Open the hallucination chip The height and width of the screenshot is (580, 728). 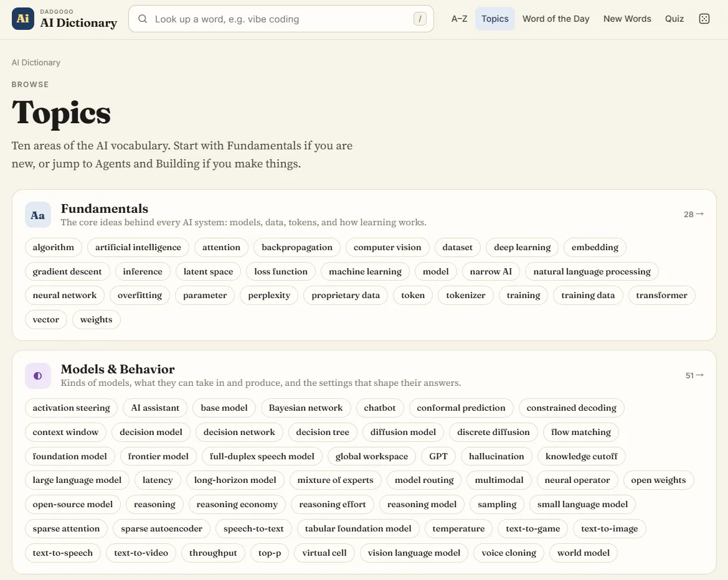click(496, 456)
